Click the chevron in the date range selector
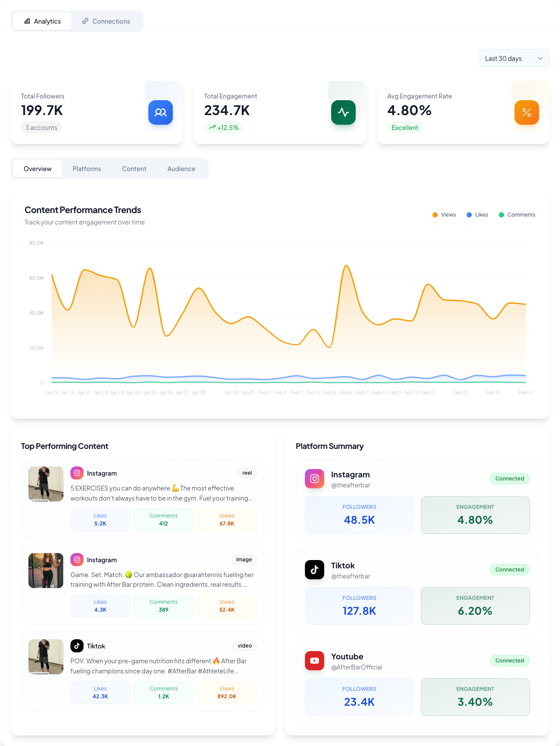This screenshot has height=746, width=560. (540, 58)
